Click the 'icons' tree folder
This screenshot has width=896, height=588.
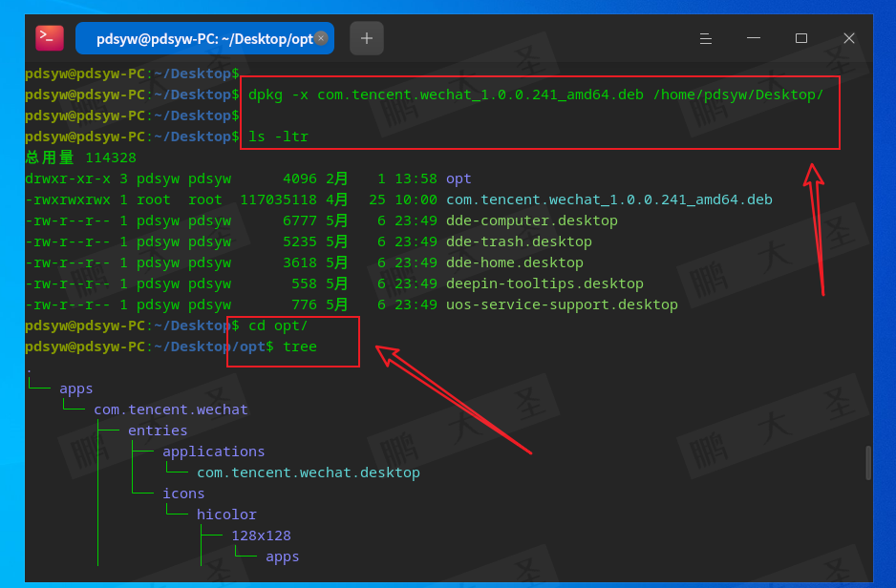coord(183,493)
